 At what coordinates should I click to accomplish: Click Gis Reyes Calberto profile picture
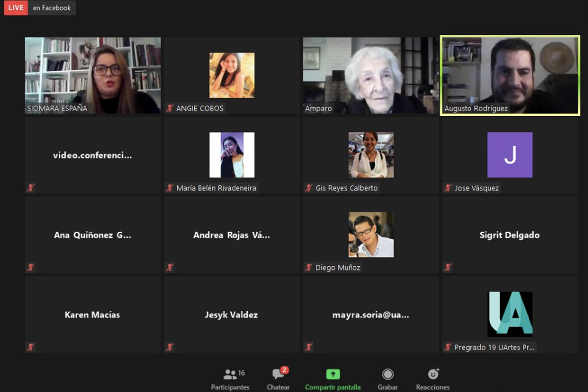371,155
